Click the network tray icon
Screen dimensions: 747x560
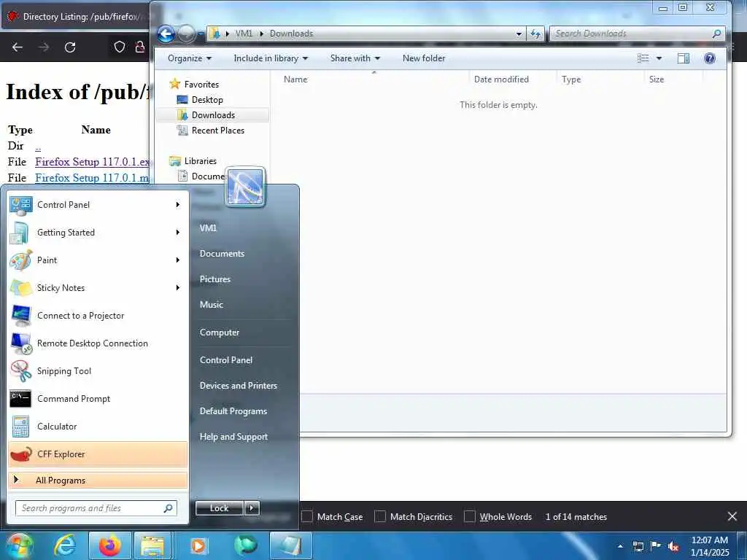638,547
